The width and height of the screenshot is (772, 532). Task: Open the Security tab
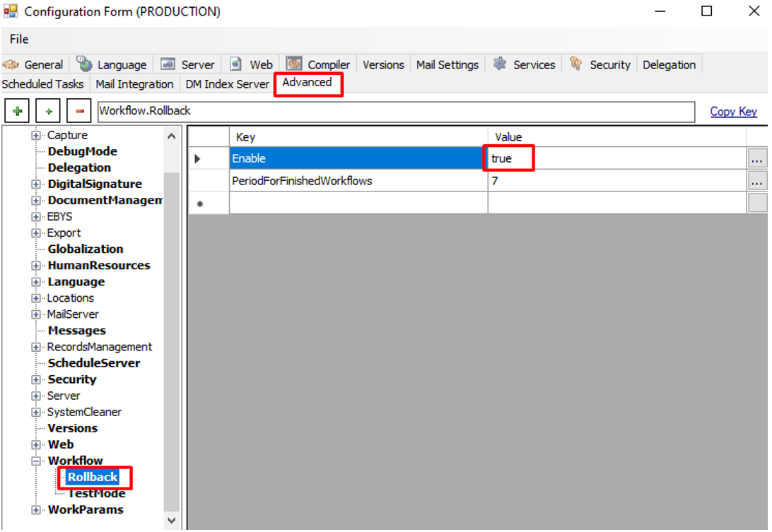[x=600, y=64]
